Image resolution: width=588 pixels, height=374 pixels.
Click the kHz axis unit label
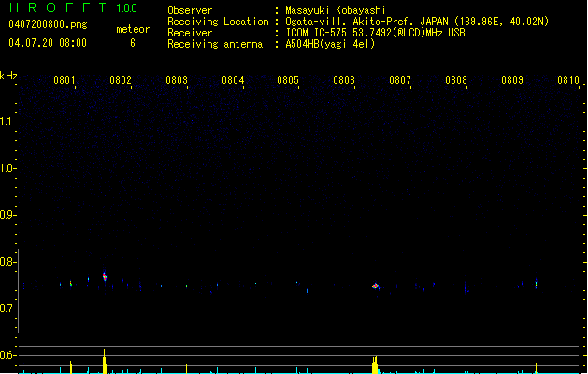point(8,76)
